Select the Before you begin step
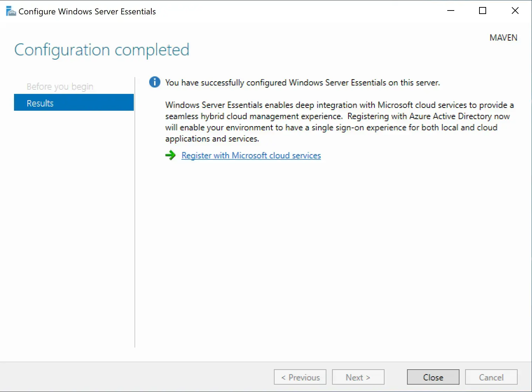532x392 pixels. coord(60,86)
